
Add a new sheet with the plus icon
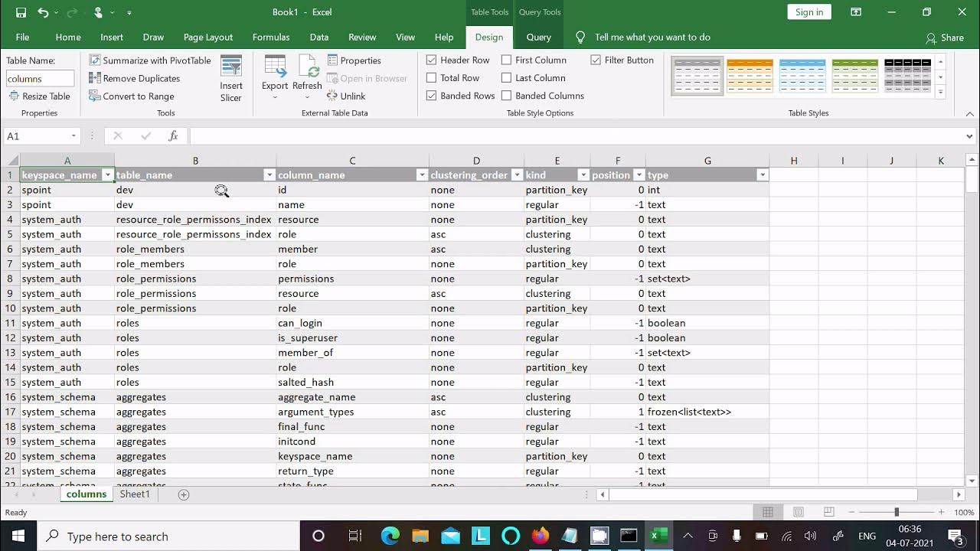click(184, 494)
